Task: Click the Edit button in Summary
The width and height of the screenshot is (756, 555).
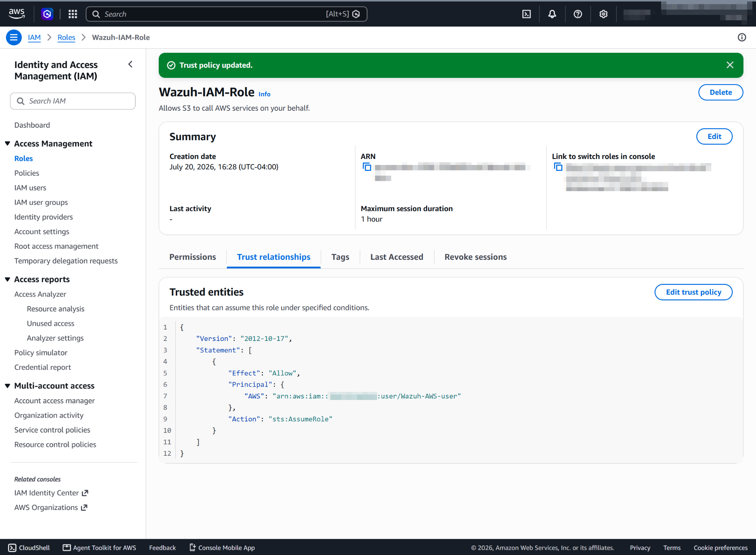Action: tap(714, 137)
